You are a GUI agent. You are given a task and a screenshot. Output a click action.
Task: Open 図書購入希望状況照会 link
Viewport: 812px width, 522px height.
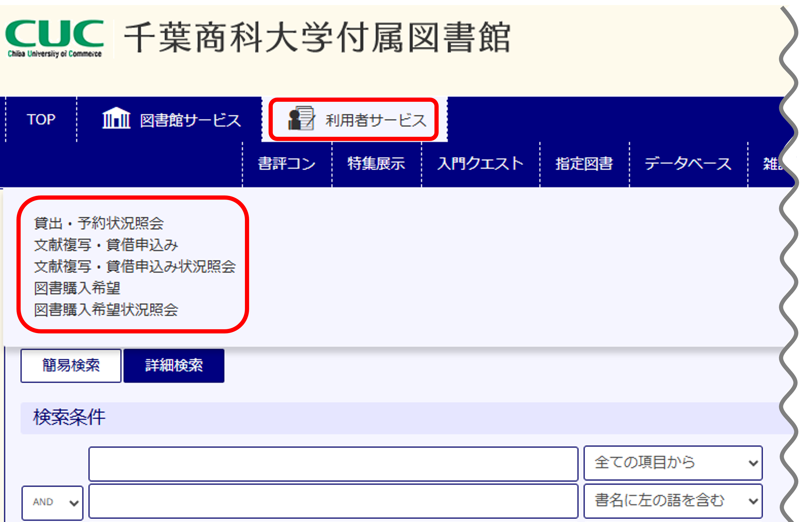(106, 310)
